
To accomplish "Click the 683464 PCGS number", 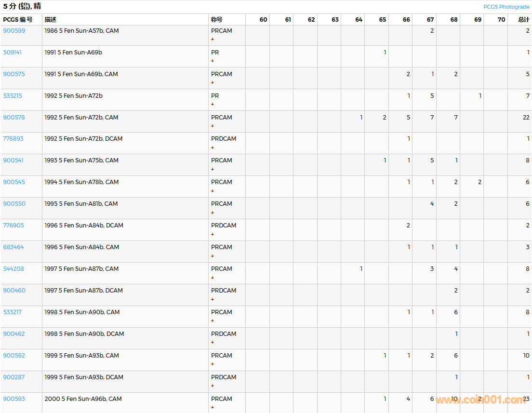I will tap(13, 247).
